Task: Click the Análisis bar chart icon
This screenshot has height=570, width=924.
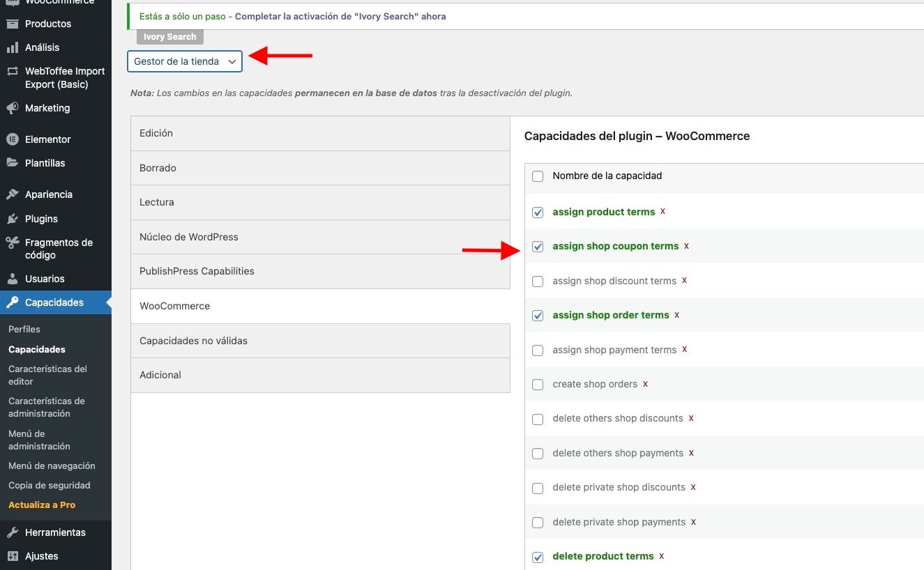Action: (12, 47)
